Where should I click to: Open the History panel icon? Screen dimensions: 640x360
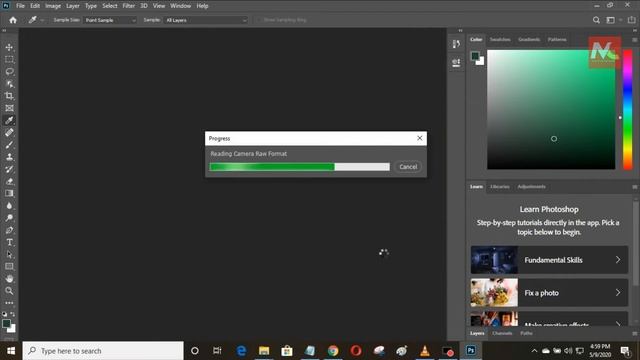click(456, 44)
